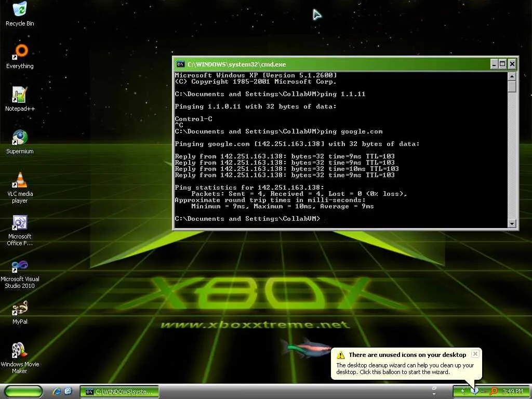532x399 pixels.
Task: Click the last empty command prompt line
Action: pos(247,219)
